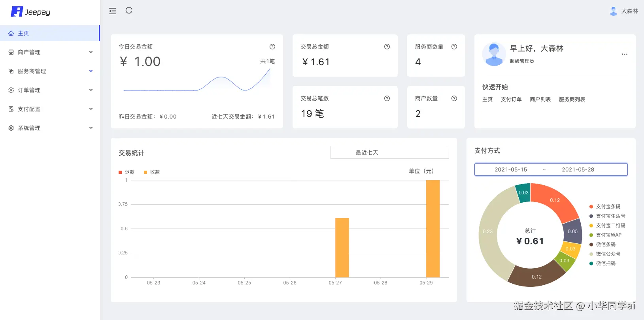Expand 支付配置 submenu arrow

(91, 109)
